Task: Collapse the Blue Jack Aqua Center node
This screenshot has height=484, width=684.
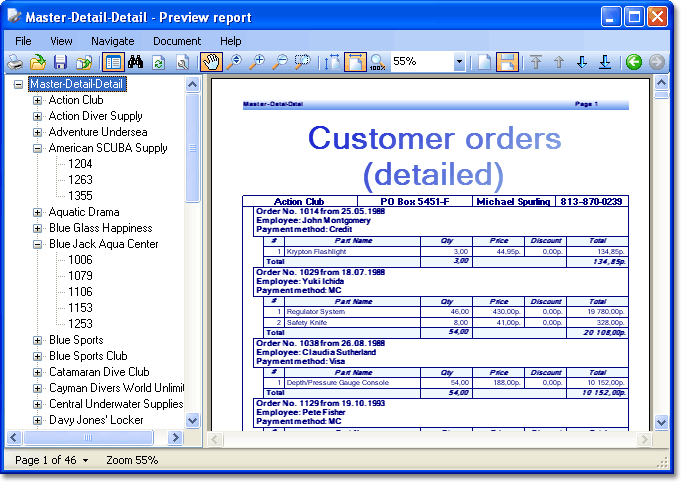Action: coord(38,244)
